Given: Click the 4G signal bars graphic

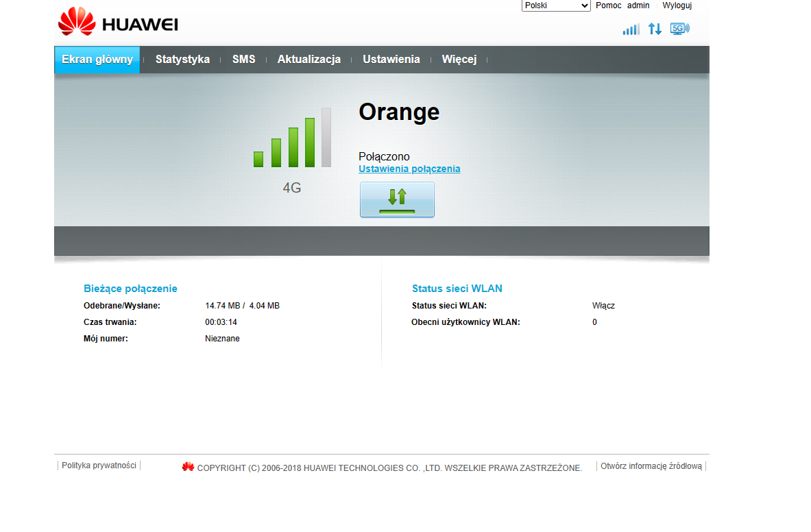Looking at the screenshot, I should (x=291, y=141).
